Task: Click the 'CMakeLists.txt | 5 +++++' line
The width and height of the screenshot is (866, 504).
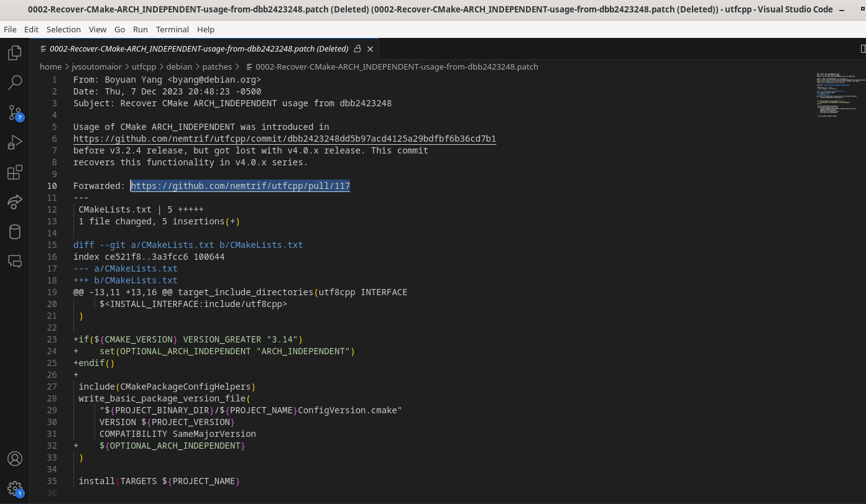Action: coord(141,209)
